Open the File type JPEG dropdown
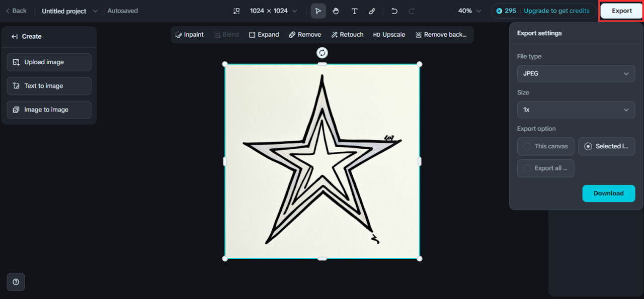The height and width of the screenshot is (299, 644). pos(576,73)
